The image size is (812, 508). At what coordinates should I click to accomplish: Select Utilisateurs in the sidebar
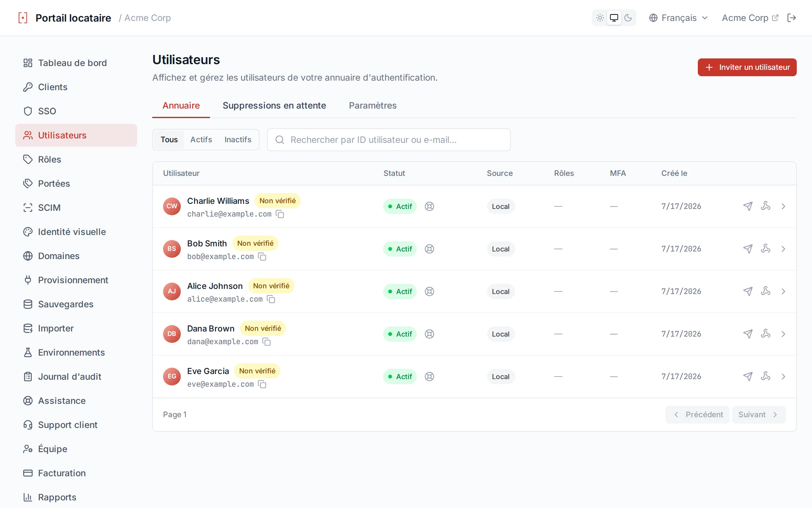point(76,135)
